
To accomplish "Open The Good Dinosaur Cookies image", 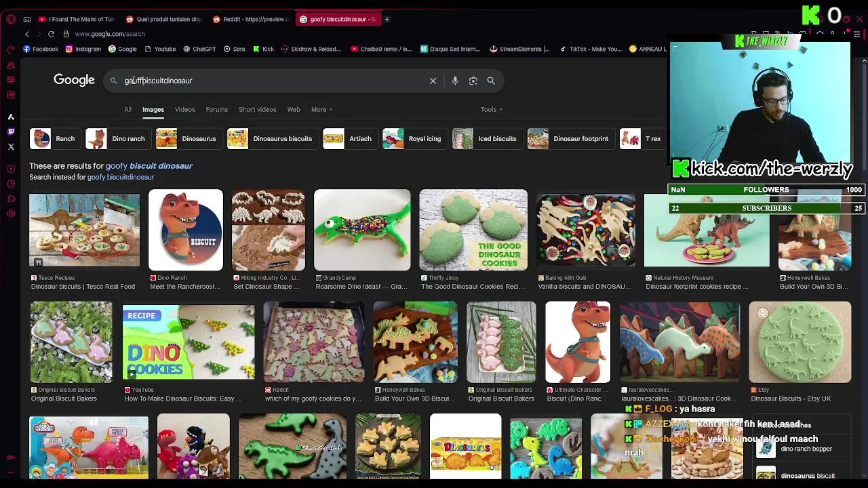I will pos(473,230).
